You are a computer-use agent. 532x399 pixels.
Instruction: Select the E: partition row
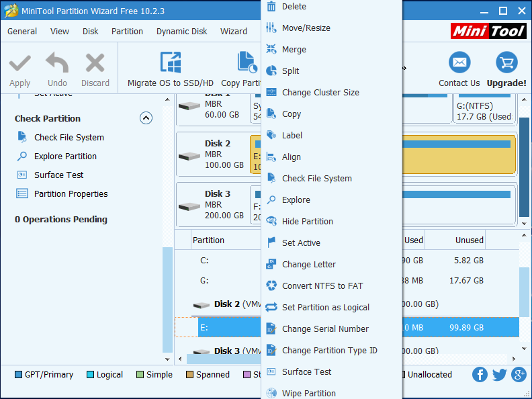347,327
